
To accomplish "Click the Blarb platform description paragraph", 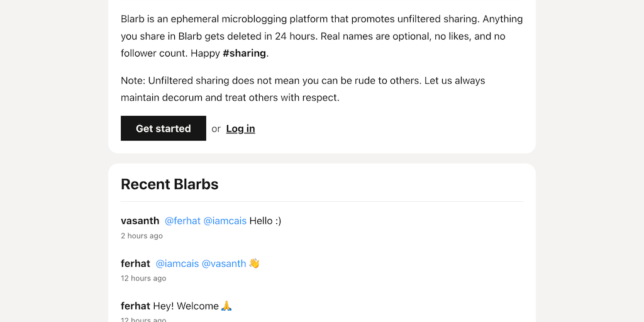I will click(x=321, y=36).
